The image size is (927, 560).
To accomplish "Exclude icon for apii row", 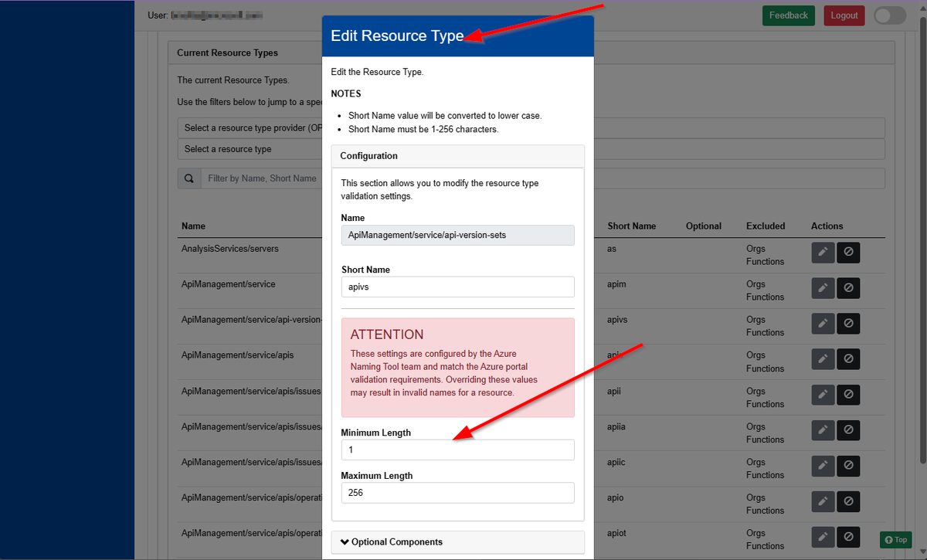I will [848, 395].
